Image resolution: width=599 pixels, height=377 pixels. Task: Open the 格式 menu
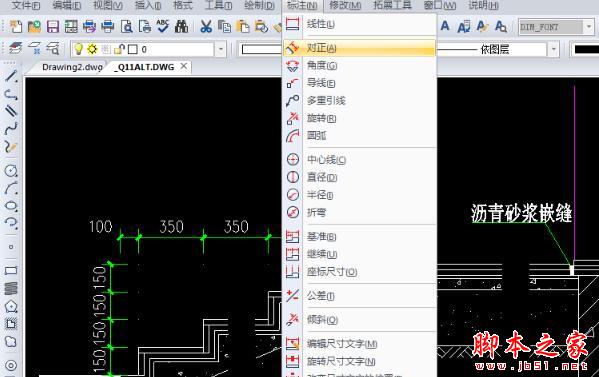[183, 6]
